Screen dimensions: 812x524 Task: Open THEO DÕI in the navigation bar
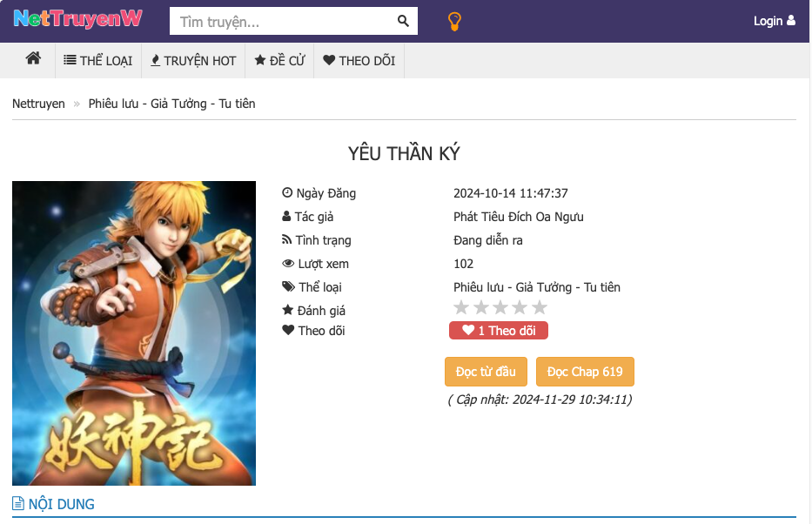tap(359, 61)
